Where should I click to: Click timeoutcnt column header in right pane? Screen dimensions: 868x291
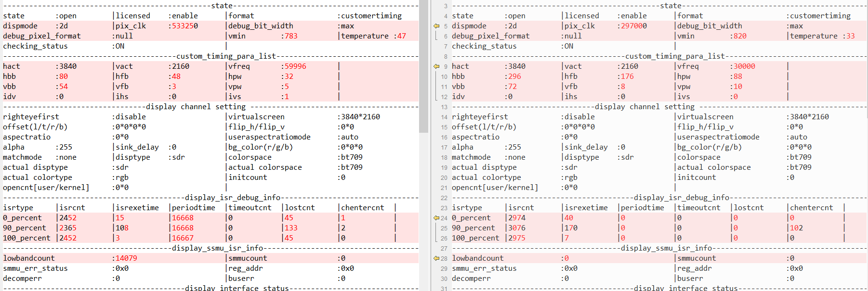699,208
